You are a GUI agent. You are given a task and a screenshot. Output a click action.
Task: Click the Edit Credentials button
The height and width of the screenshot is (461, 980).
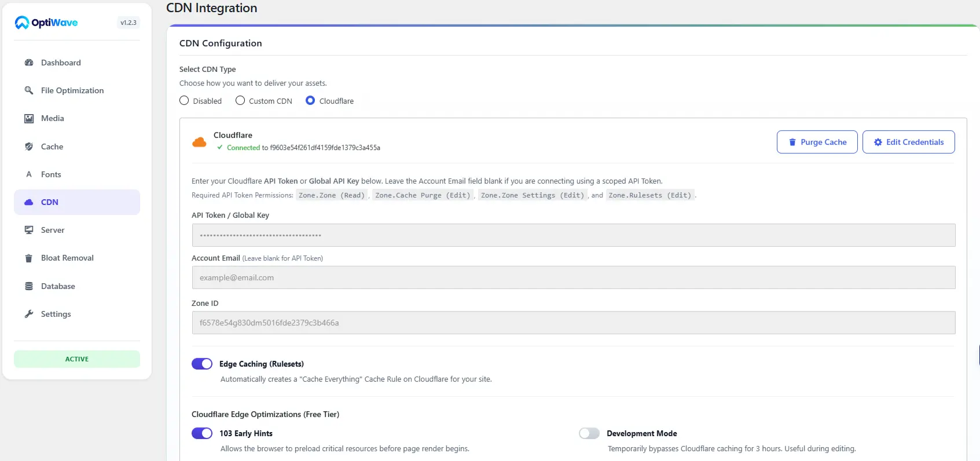click(908, 142)
